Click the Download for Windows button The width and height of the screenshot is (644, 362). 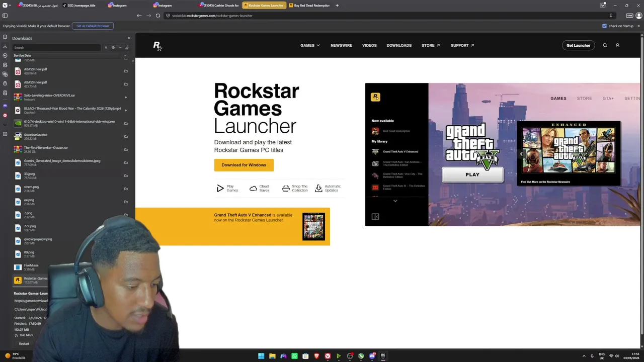[x=244, y=165]
